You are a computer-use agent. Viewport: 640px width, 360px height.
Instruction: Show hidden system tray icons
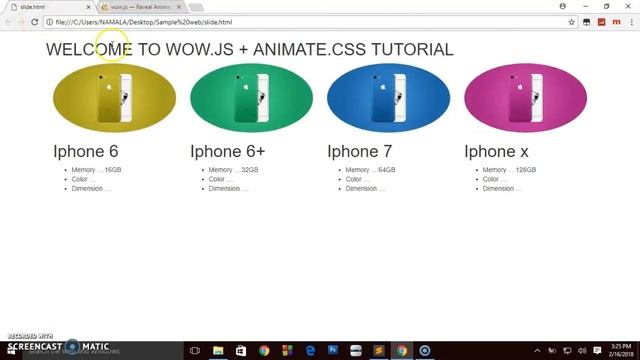pyautogui.click(x=537, y=351)
